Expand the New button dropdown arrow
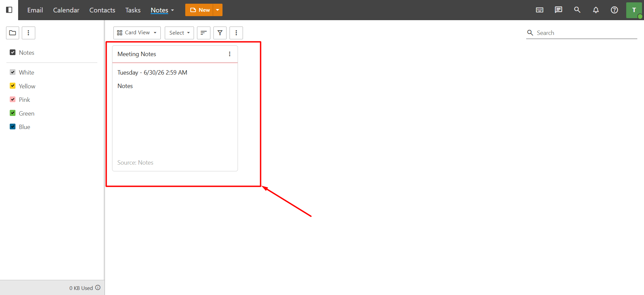The width and height of the screenshot is (644, 295). coord(218,10)
